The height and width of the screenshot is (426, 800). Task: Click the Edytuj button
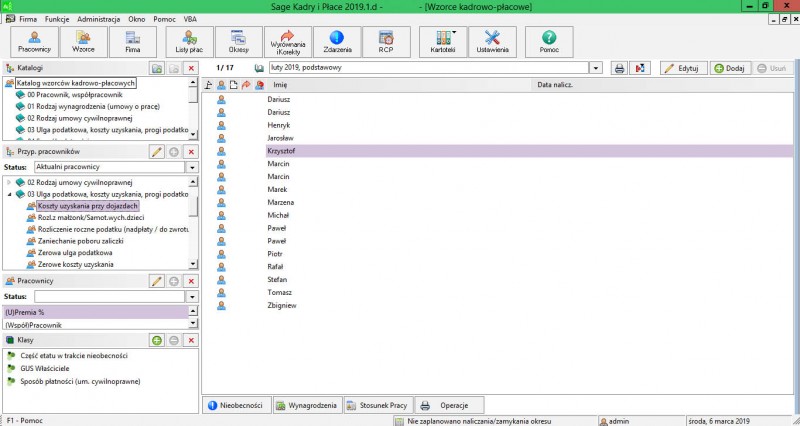point(683,68)
